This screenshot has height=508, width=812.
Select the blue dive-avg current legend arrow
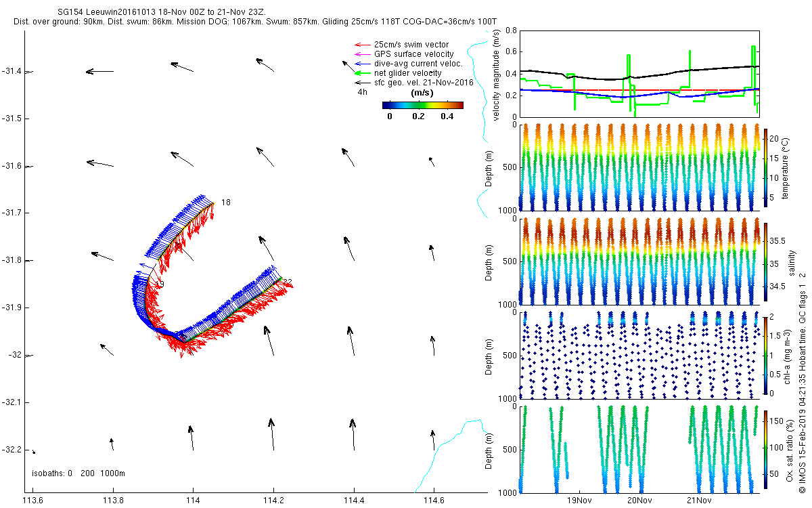coord(361,64)
